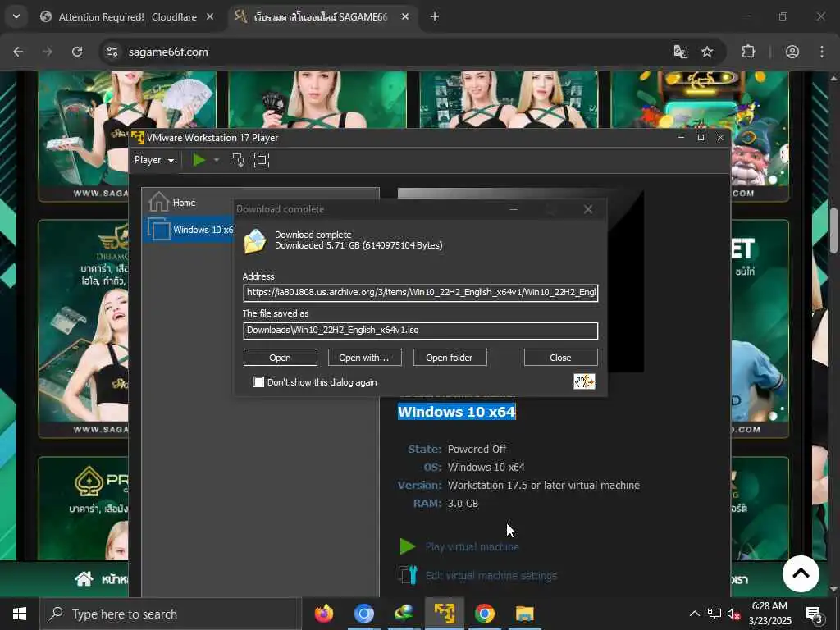Click Edit virtual machine settings link
Image resolution: width=840 pixels, height=630 pixels.
pos(491,575)
